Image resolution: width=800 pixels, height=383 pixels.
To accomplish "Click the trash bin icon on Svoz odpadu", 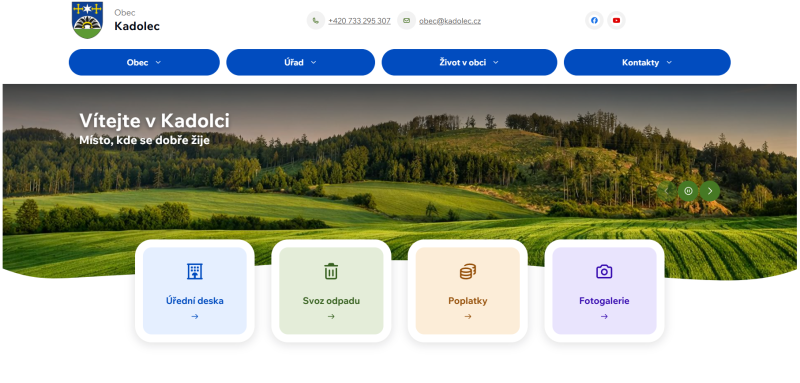I will click(x=331, y=271).
